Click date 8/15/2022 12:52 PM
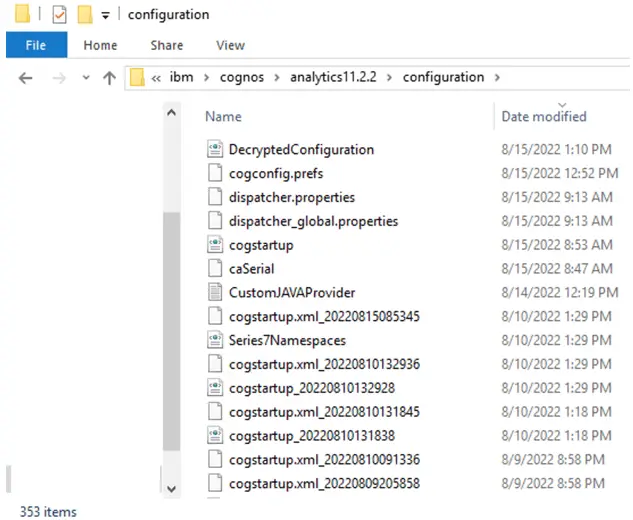 [x=560, y=173]
